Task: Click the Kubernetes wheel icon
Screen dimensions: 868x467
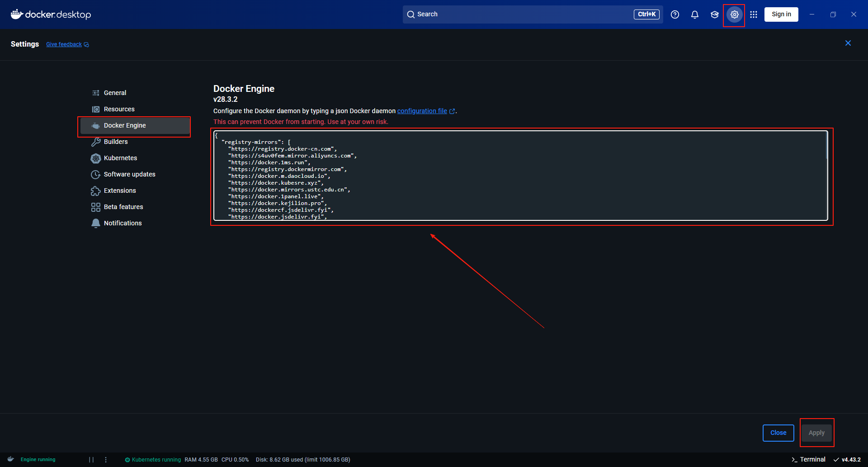Action: pos(96,158)
